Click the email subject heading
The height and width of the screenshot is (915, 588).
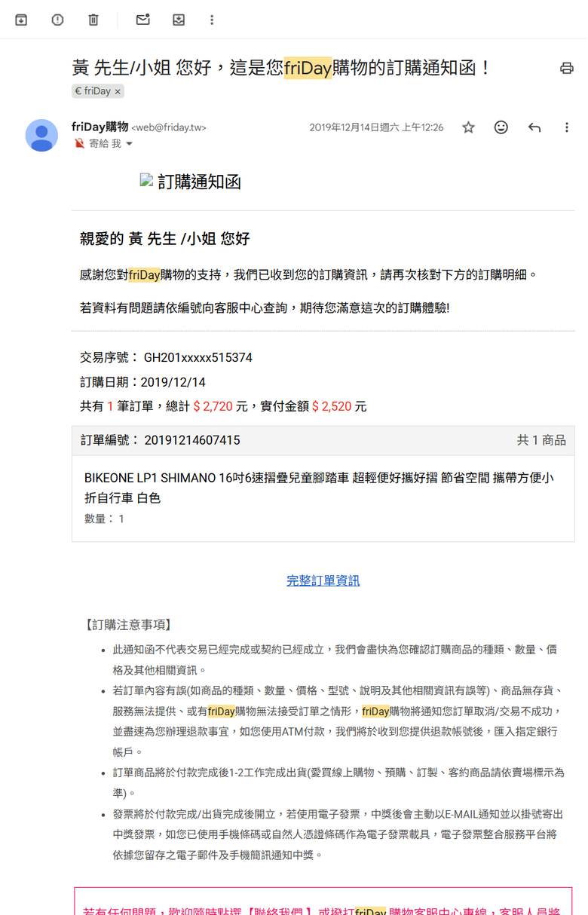(x=282, y=68)
